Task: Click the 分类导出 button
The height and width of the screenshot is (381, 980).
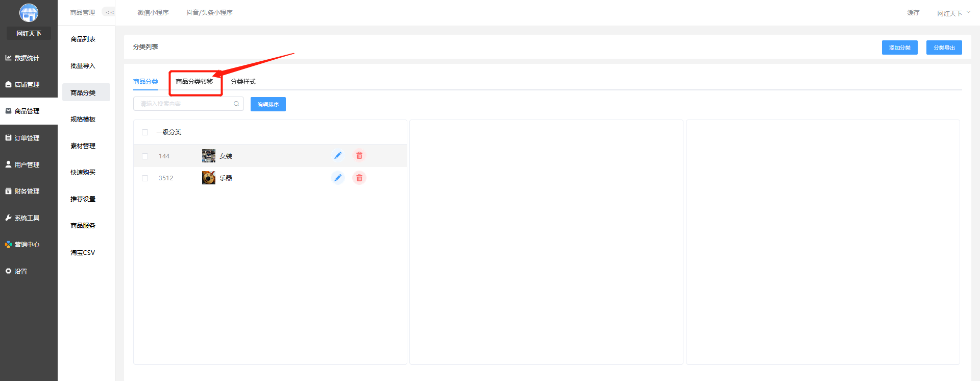Action: [944, 47]
